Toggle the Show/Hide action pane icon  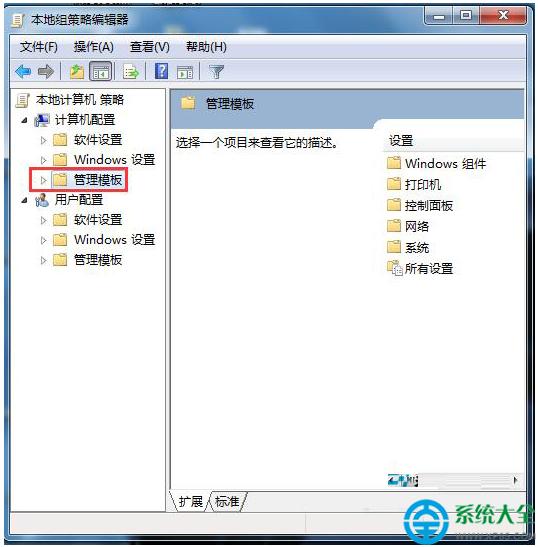[185, 72]
